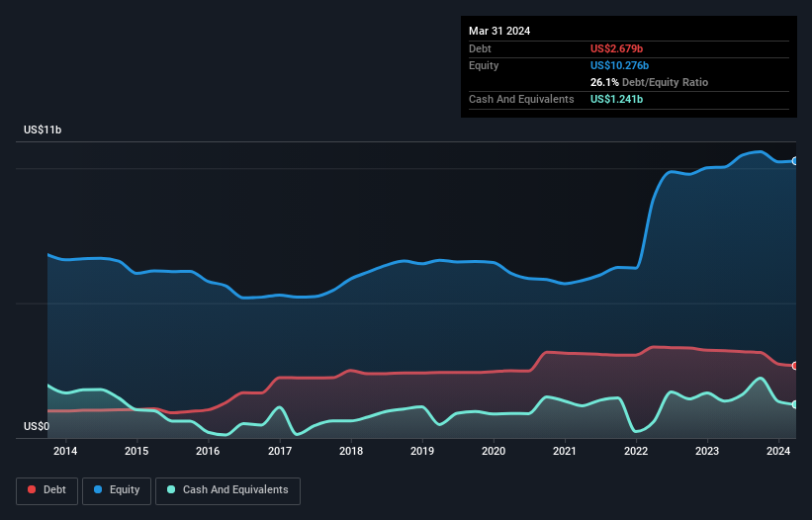The height and width of the screenshot is (520, 812).
Task: Click the US$10.276b equity value
Action: [619, 65]
